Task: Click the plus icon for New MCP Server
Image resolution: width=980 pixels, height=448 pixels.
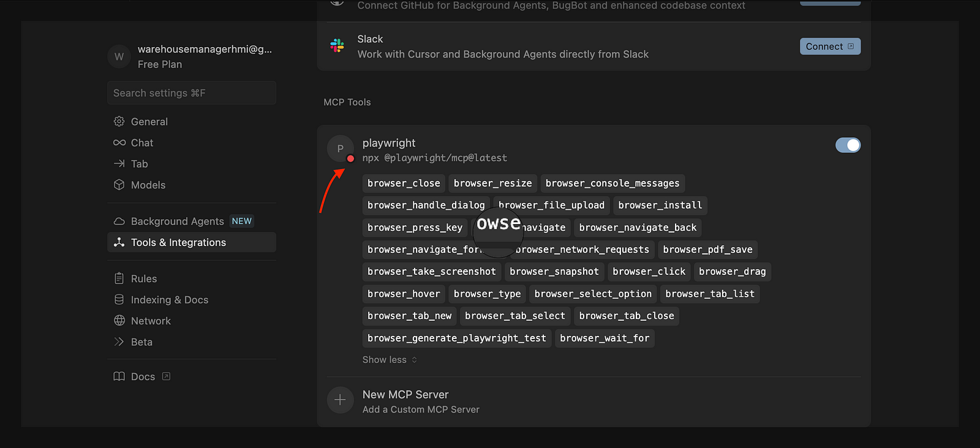Action: tap(340, 400)
